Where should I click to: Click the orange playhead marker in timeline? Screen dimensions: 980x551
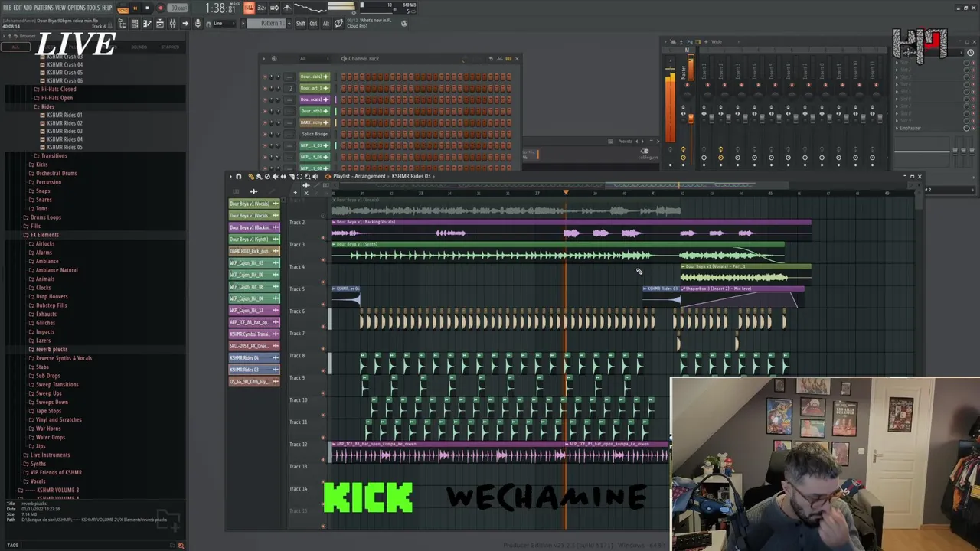(x=566, y=192)
